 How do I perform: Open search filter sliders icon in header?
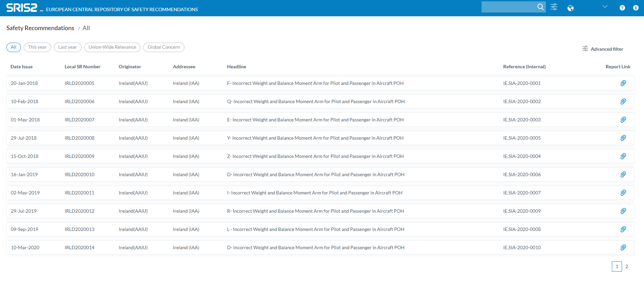[554, 7]
